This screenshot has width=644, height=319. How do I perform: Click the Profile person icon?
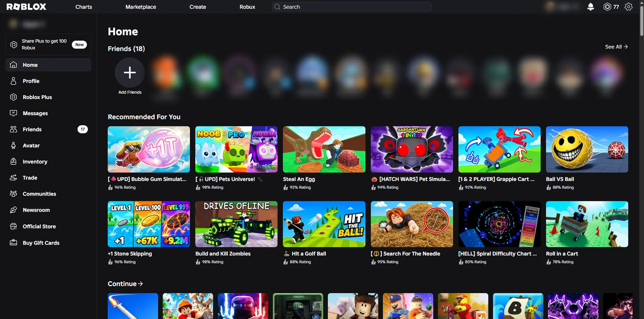coord(13,81)
